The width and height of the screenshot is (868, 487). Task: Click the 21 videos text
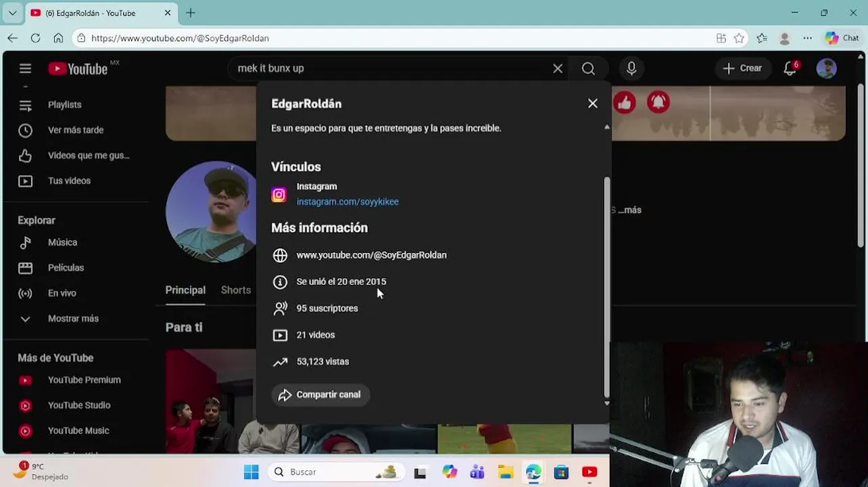tap(316, 335)
